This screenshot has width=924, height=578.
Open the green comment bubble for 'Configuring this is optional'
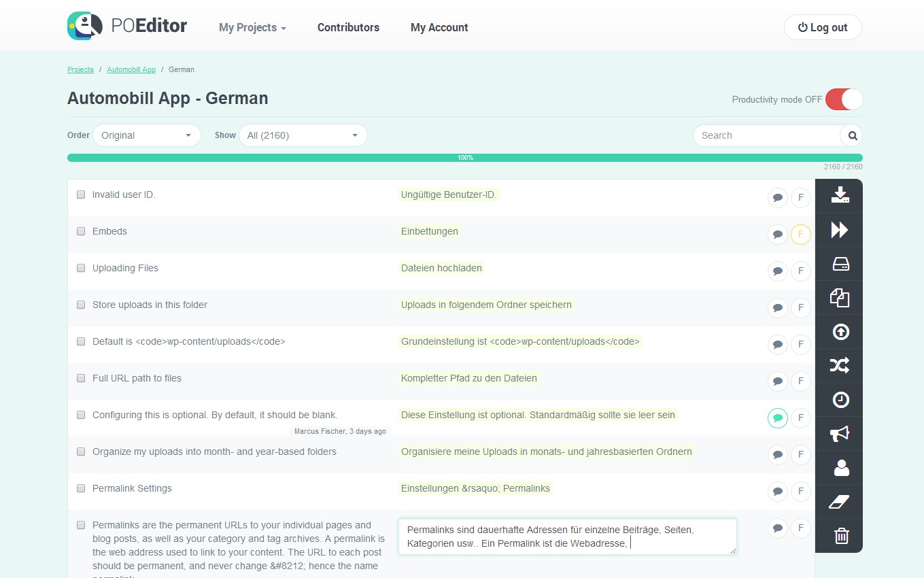click(x=778, y=418)
